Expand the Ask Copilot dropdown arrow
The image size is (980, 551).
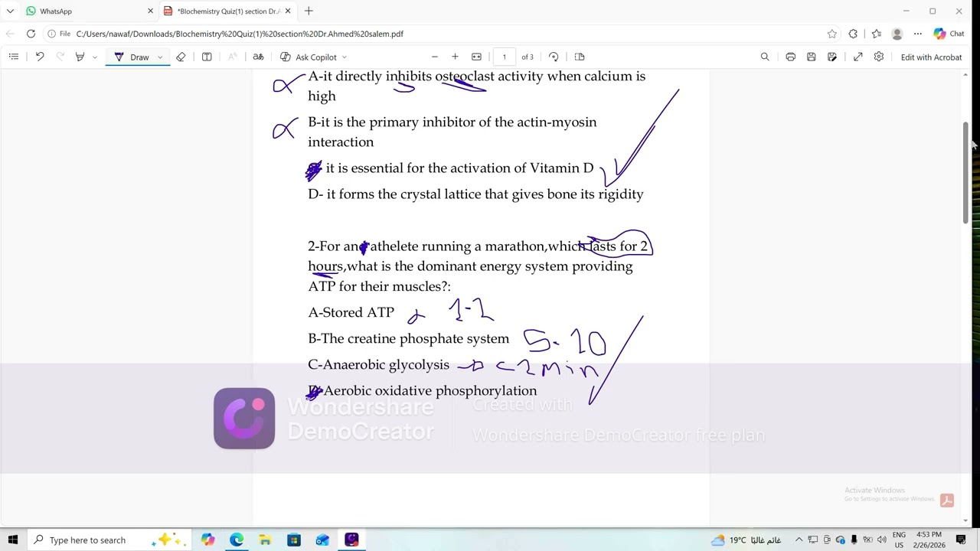coord(345,57)
